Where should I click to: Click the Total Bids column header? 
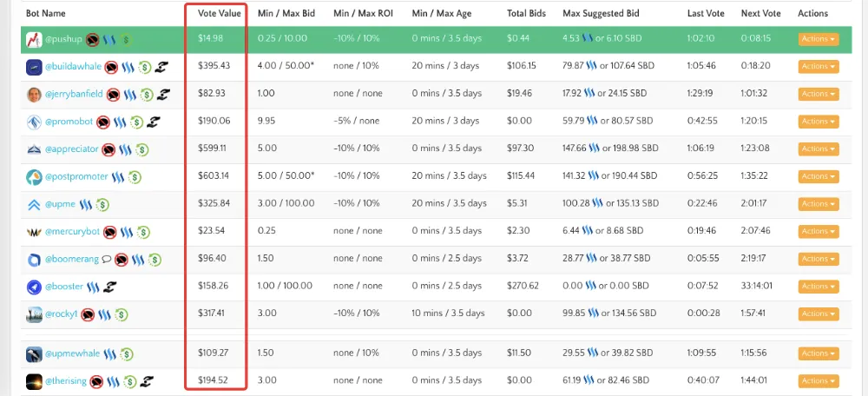coord(526,13)
